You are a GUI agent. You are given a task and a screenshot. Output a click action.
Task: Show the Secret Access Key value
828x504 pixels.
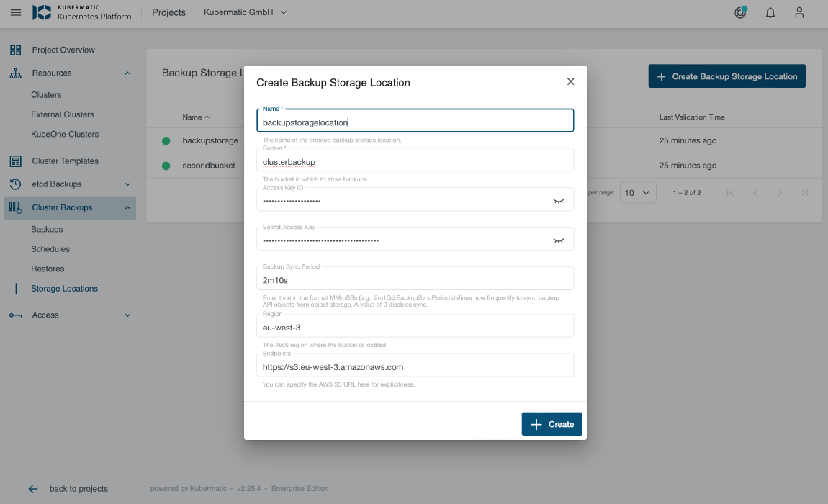click(559, 240)
